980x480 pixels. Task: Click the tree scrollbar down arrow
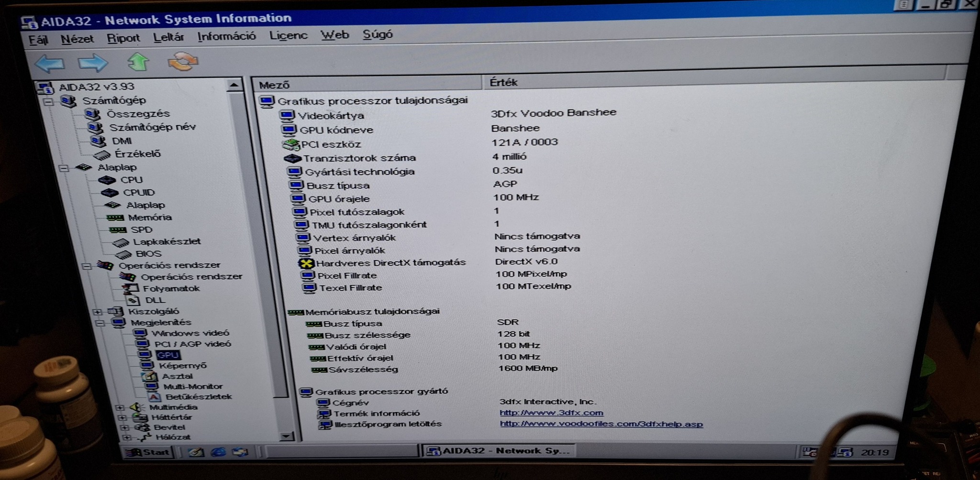tap(287, 436)
